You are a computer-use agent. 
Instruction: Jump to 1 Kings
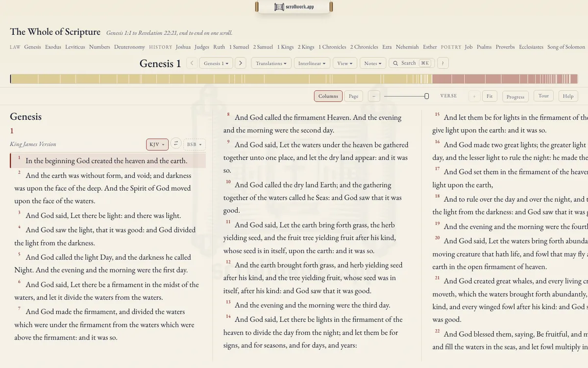286,47
